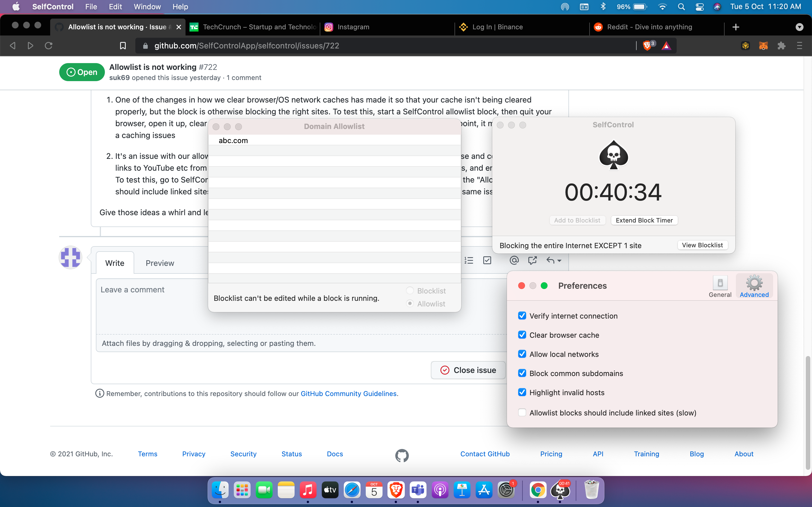812x507 pixels.
Task: Click the cross-reference icon in comment toolbar
Action: click(x=533, y=260)
